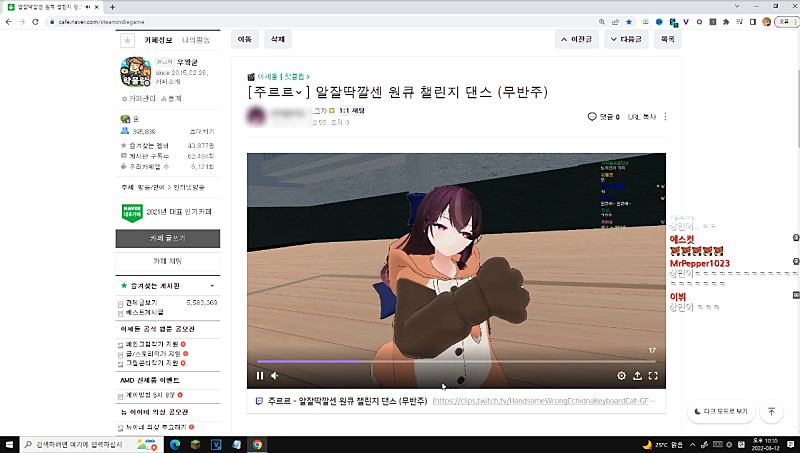Viewport: 800px width, 453px height.
Task: Click the 카페 글쓰기 write button
Action: 168,238
